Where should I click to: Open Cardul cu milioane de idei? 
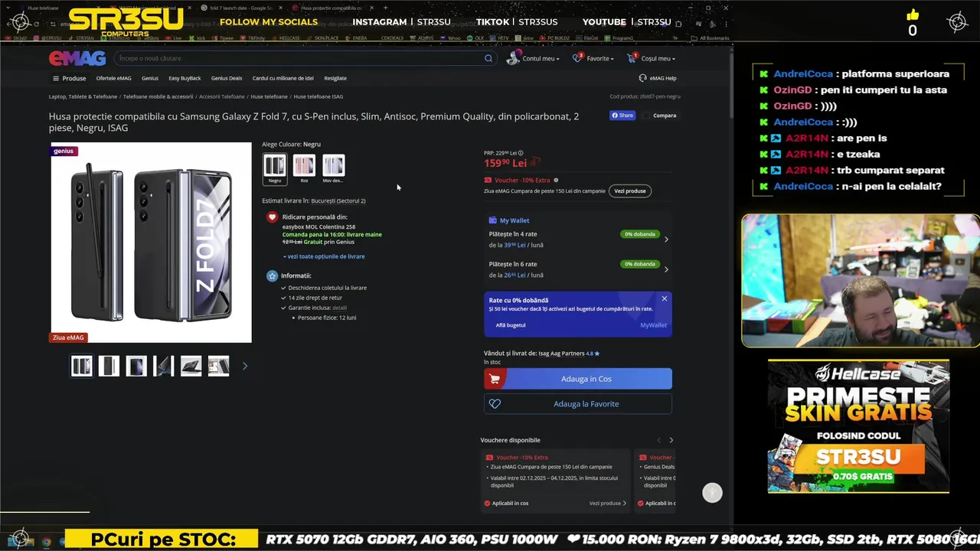point(283,78)
